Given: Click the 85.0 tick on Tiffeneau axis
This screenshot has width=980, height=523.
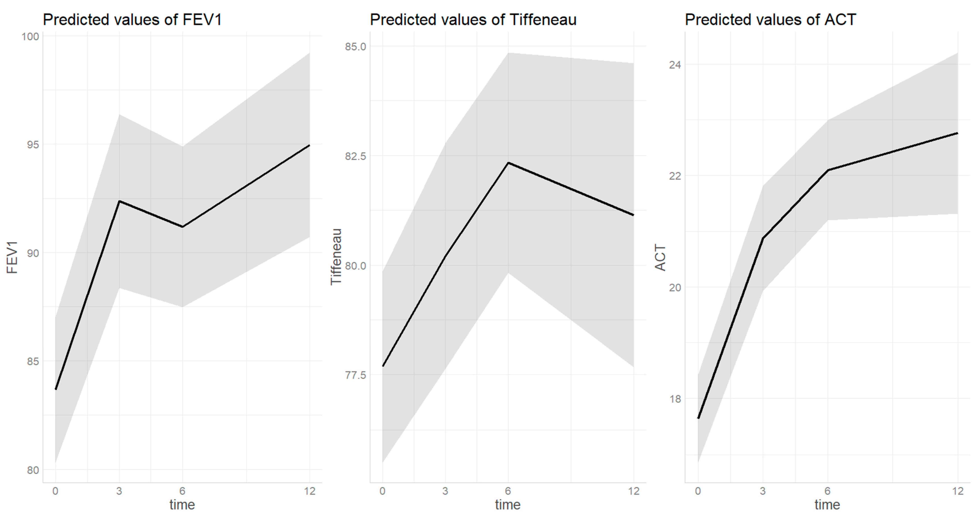Looking at the screenshot, I should [x=355, y=46].
